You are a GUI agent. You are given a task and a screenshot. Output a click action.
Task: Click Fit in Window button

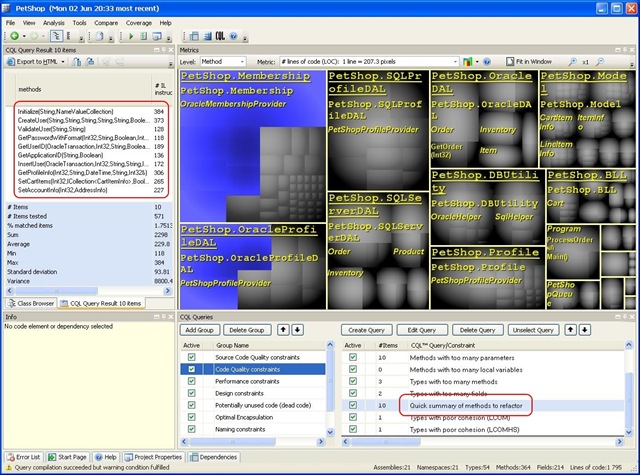coord(529,62)
